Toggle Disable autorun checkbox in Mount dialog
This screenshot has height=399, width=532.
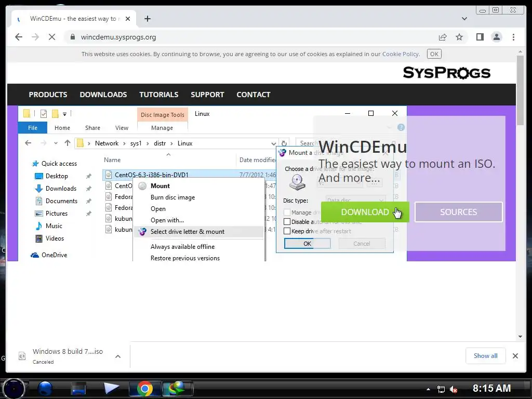click(x=287, y=222)
